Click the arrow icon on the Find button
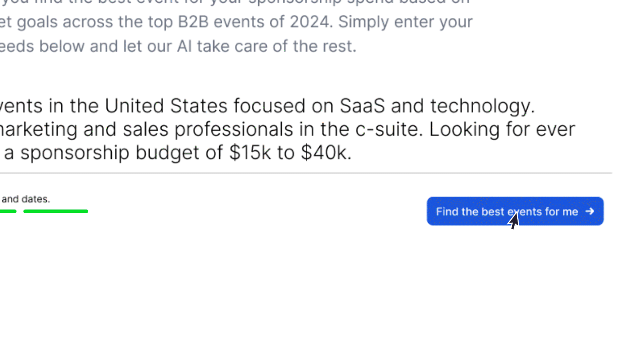644x362 pixels. click(x=589, y=211)
